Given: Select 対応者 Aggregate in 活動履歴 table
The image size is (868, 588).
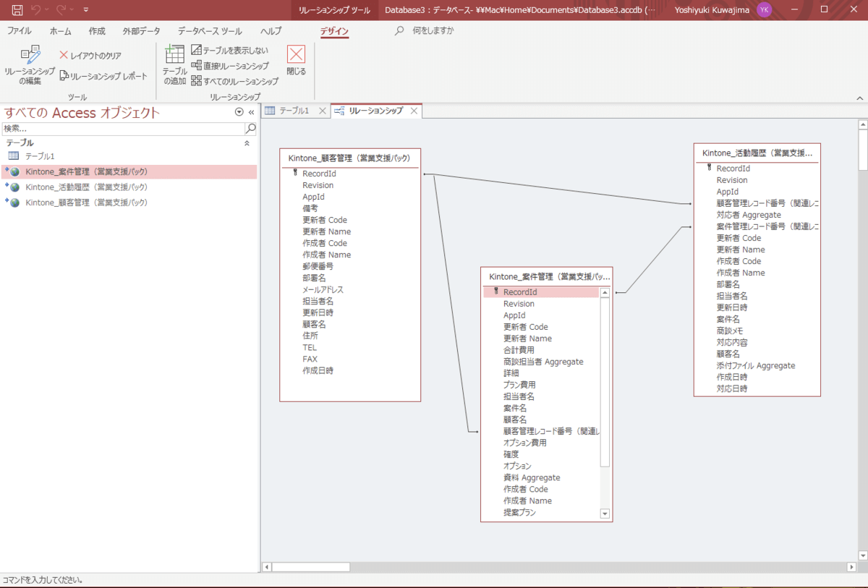Looking at the screenshot, I should (749, 215).
